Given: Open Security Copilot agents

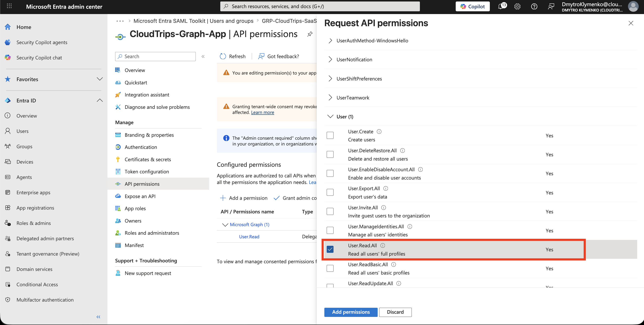Looking at the screenshot, I should (x=42, y=42).
